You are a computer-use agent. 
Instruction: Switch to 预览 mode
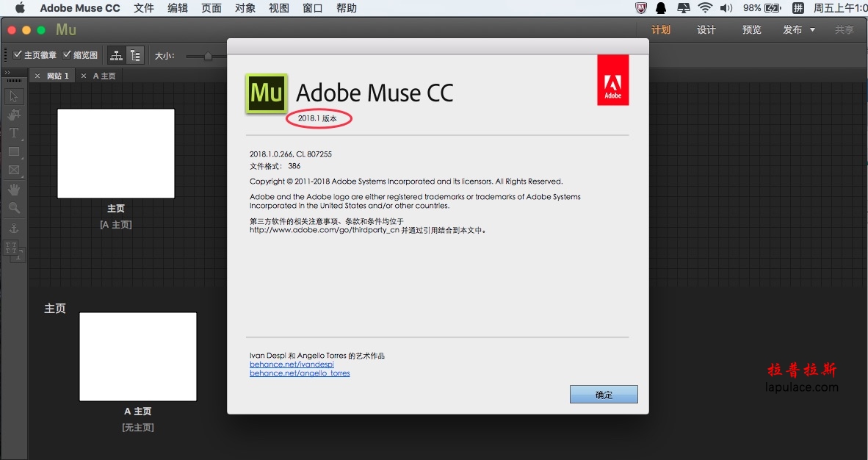click(x=752, y=30)
